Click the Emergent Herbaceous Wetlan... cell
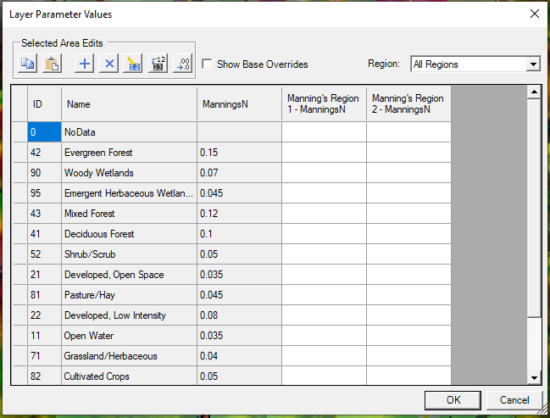Image resolution: width=550 pixels, height=418 pixels. [x=129, y=193]
